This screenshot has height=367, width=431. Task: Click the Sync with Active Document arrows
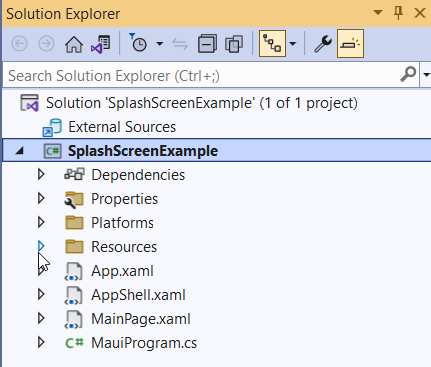pyautogui.click(x=180, y=44)
